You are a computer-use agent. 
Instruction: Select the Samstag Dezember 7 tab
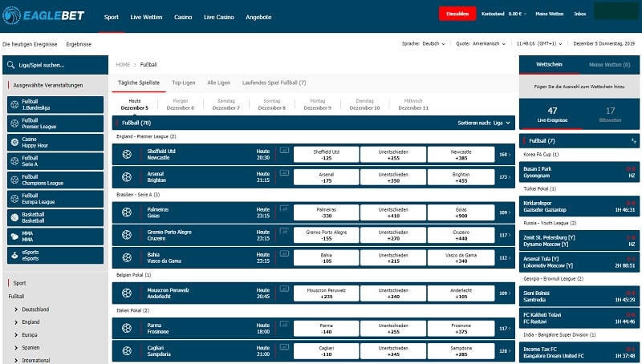(226, 104)
